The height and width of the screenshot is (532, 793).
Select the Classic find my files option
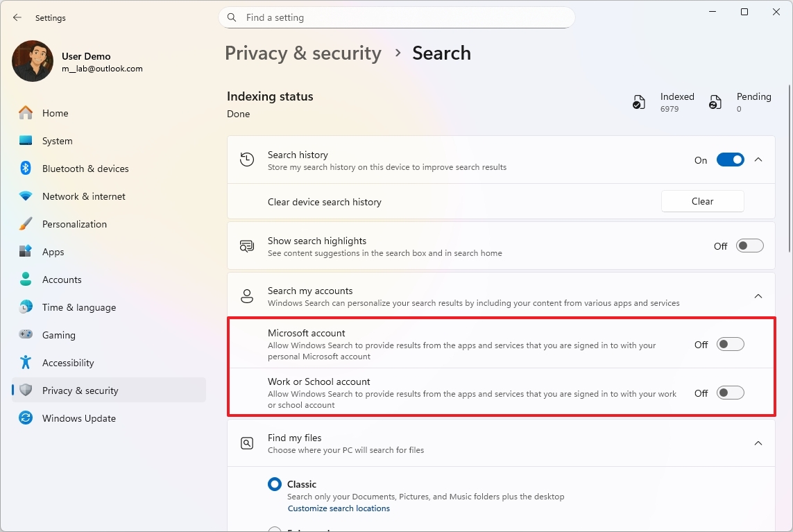pyautogui.click(x=275, y=484)
